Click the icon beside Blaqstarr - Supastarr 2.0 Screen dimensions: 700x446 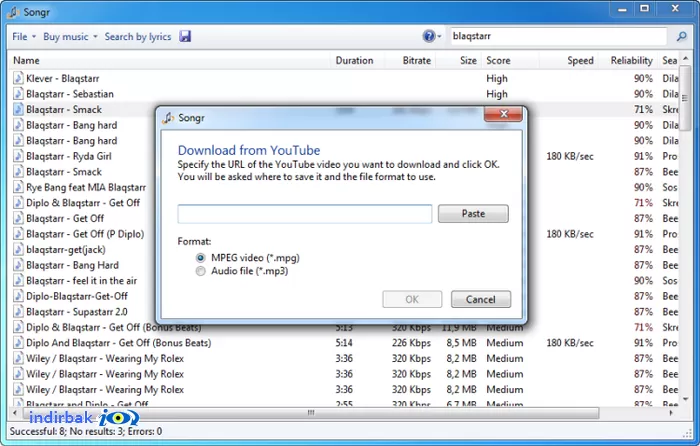click(x=18, y=312)
